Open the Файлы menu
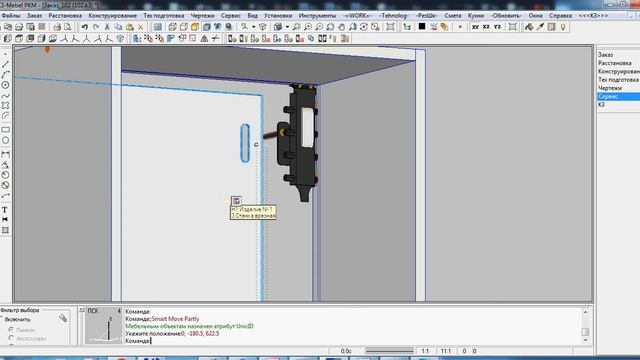 click(x=11, y=16)
